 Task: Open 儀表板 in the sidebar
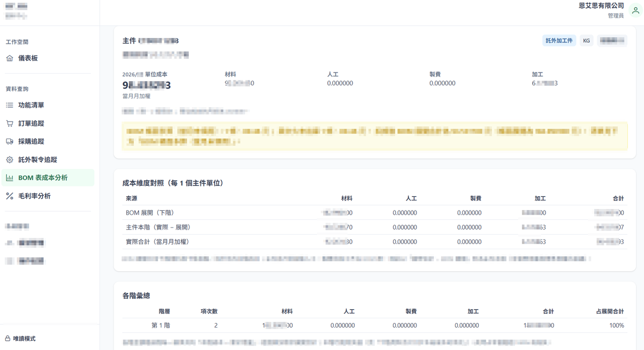pos(48,58)
